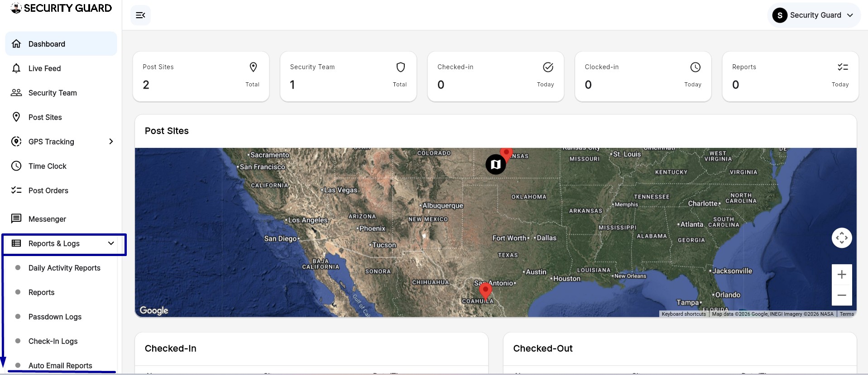Click the Checked-Out panel heading
Screen dimensions: 868x375
(x=543, y=348)
